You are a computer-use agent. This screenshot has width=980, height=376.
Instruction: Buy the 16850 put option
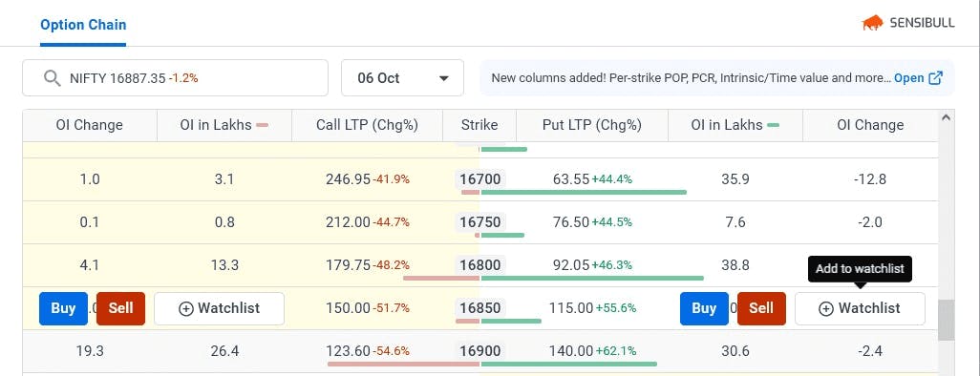point(704,308)
